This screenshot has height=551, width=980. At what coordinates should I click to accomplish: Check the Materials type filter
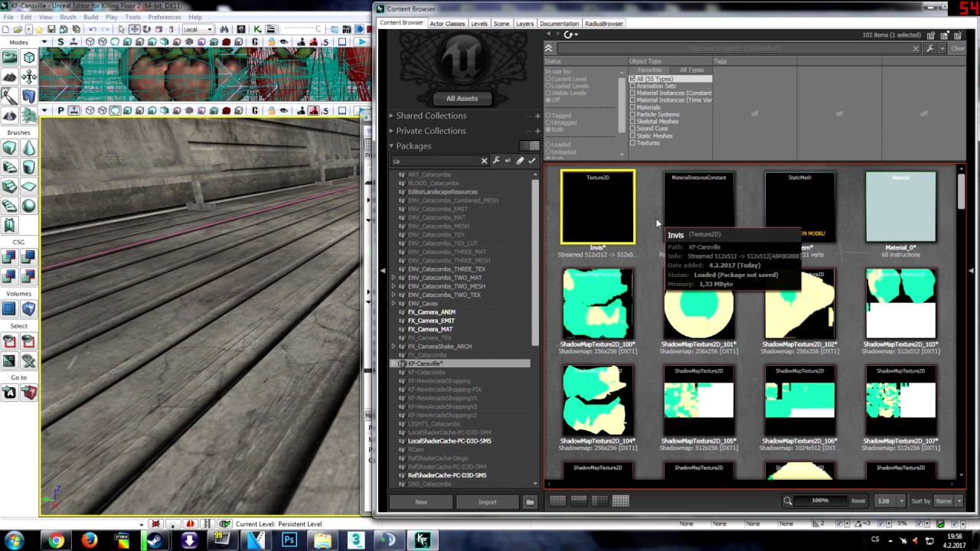click(632, 107)
